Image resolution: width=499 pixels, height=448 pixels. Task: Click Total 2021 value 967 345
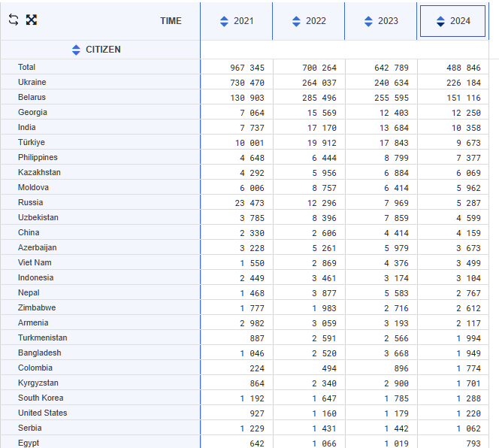coord(246,68)
